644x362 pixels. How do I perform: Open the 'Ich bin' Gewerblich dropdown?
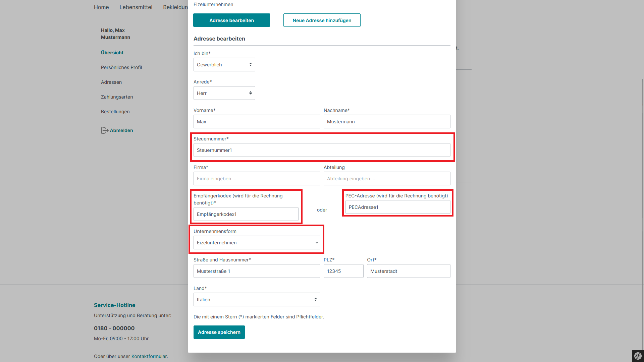point(224,65)
